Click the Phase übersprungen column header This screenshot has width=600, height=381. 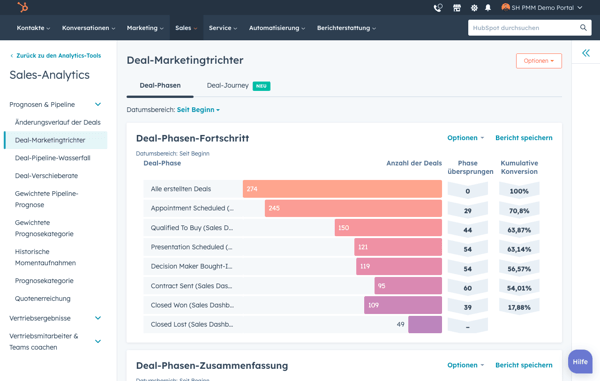tap(470, 167)
